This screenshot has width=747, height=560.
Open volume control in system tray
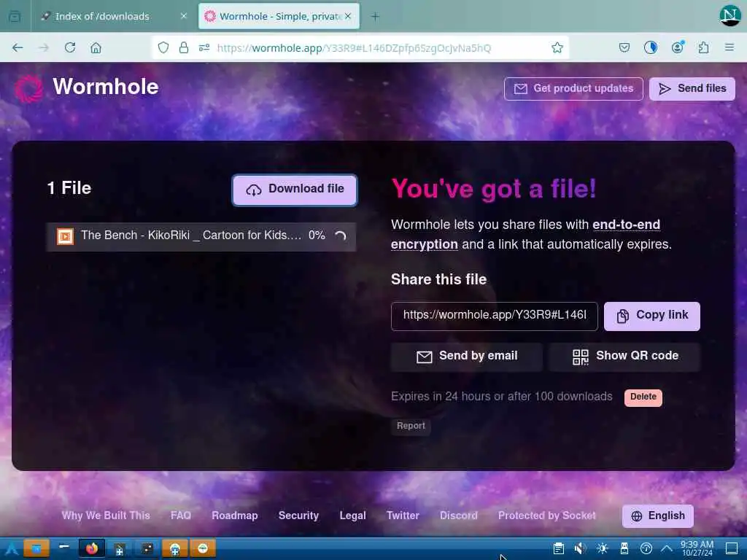[580, 548]
